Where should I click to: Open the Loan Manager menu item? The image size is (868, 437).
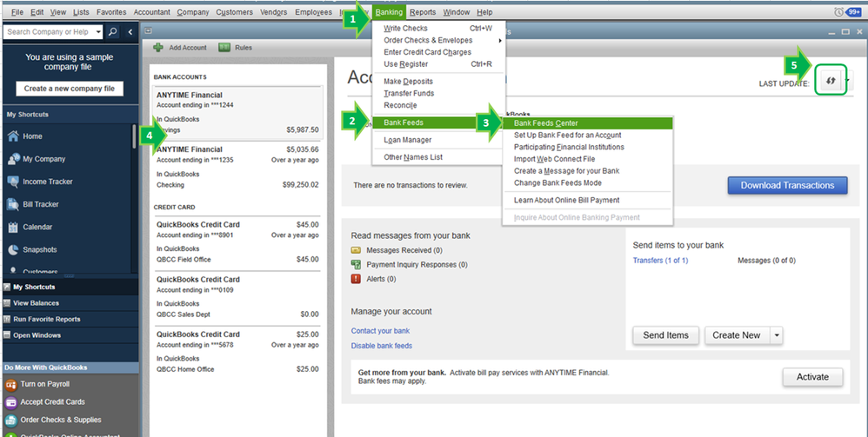click(x=438, y=140)
